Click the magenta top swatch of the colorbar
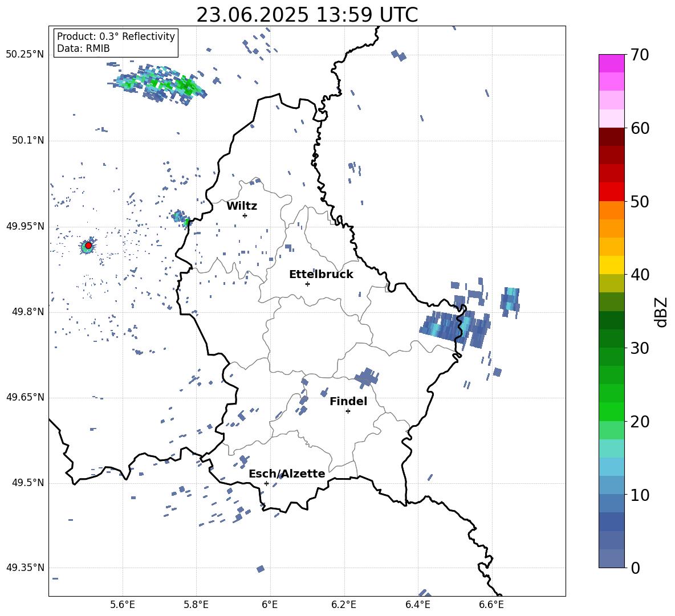 pos(611,63)
